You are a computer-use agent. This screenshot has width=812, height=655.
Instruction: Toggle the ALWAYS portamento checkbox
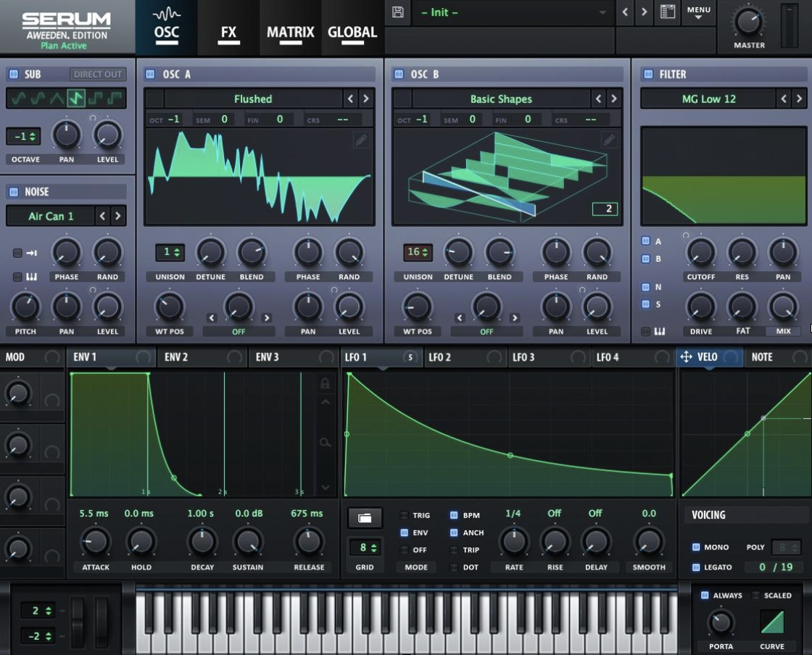[705, 595]
